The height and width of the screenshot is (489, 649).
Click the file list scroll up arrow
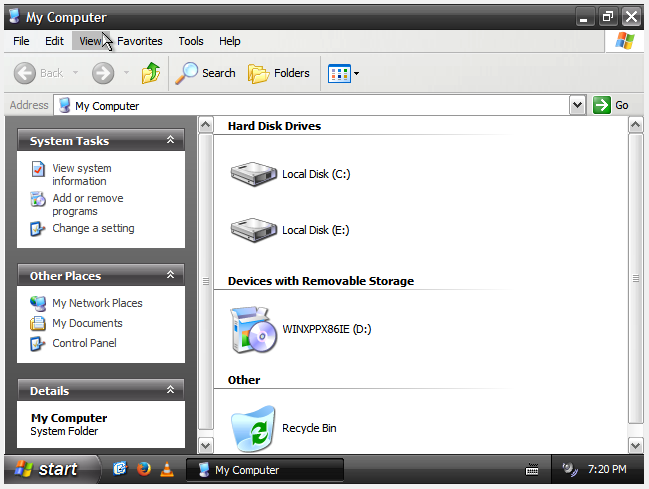pyautogui.click(x=636, y=125)
